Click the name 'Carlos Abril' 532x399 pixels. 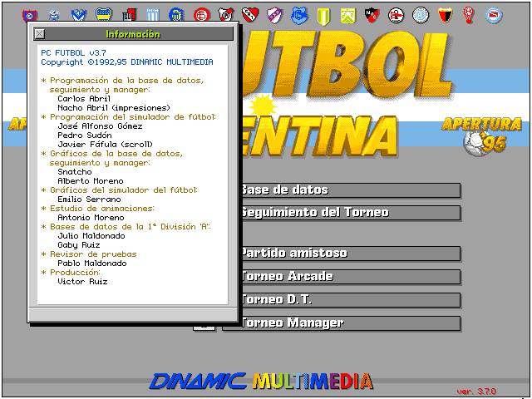84,99
